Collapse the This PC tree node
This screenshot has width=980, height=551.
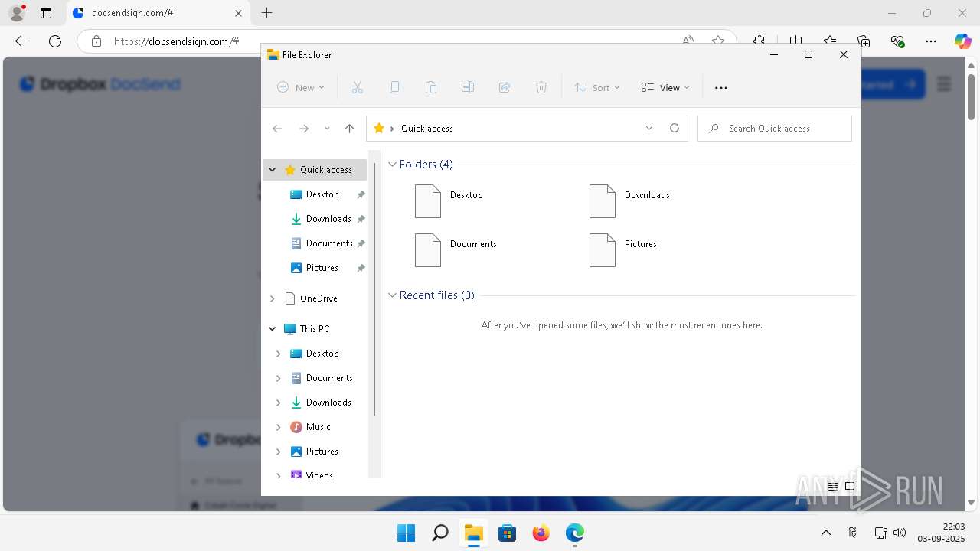point(272,329)
